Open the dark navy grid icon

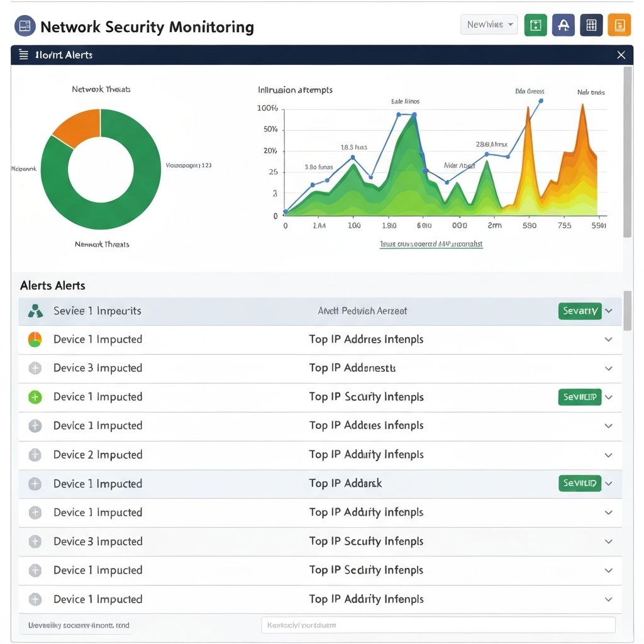[591, 25]
